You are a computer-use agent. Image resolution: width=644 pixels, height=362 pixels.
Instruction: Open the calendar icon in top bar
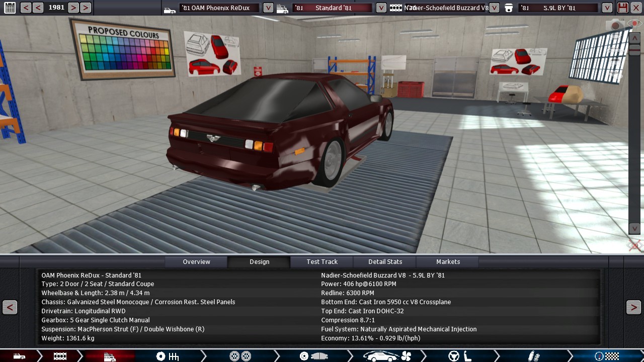tap(10, 8)
